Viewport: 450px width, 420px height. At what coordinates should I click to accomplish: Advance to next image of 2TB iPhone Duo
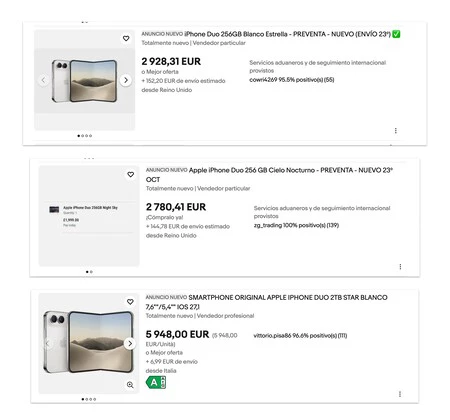click(130, 344)
